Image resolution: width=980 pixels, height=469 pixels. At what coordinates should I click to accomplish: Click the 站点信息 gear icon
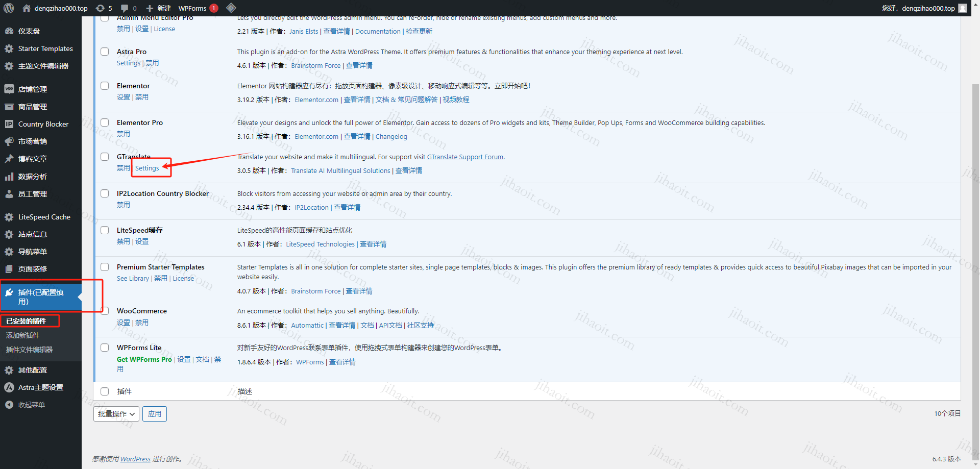[9, 234]
